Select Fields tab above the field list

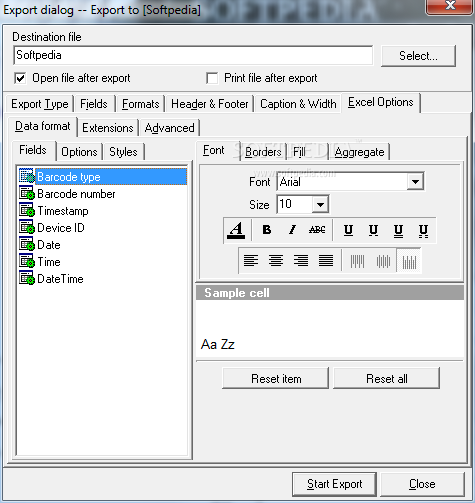(x=33, y=150)
